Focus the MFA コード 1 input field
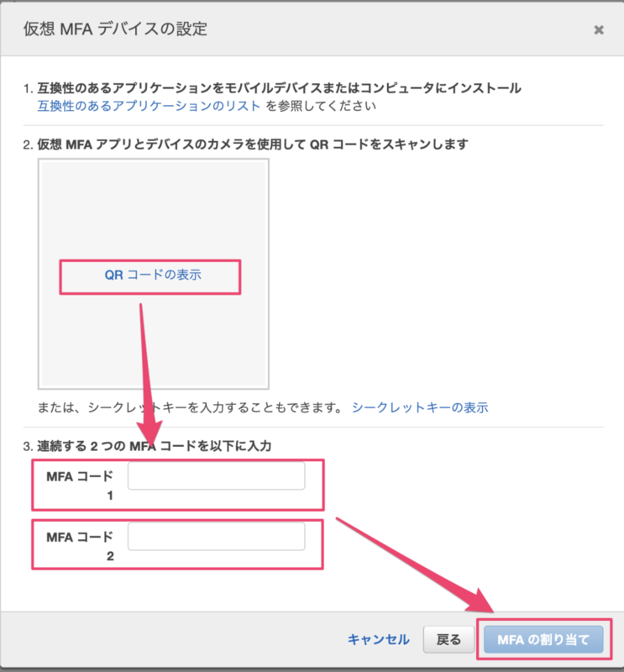Image resolution: width=624 pixels, height=672 pixels. pos(217,475)
